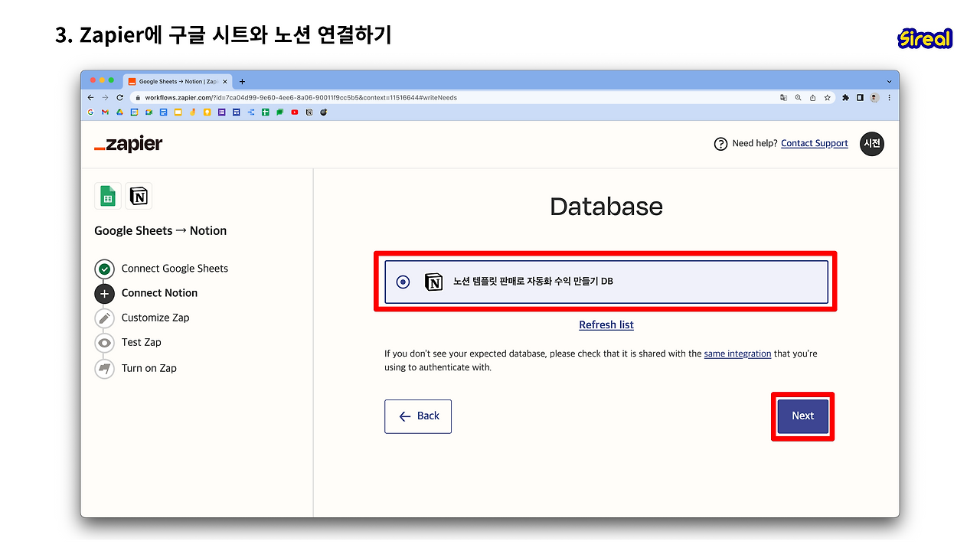Image resolution: width=980 pixels, height=551 pixels.
Task: Select the Notion database radio button
Action: coord(403,282)
